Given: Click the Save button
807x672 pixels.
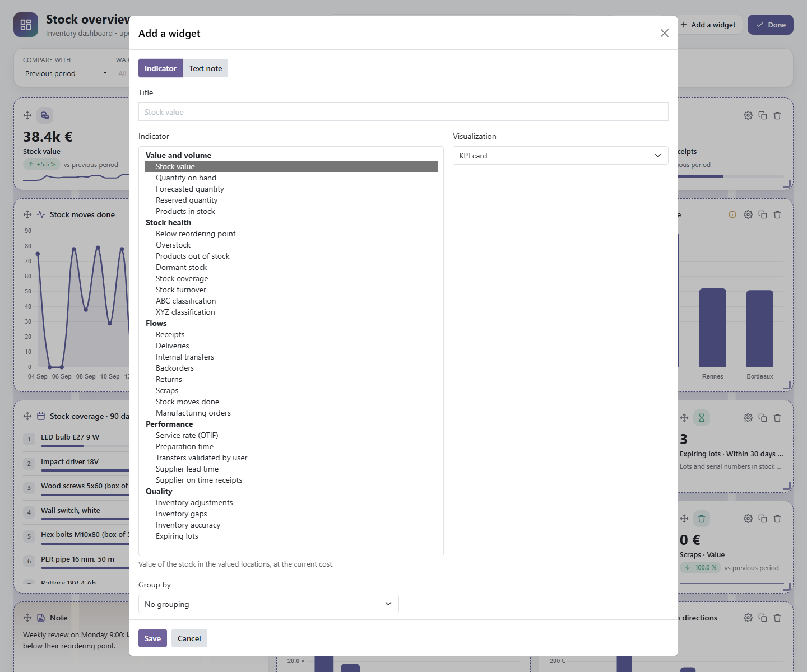Looking at the screenshot, I should click(152, 638).
